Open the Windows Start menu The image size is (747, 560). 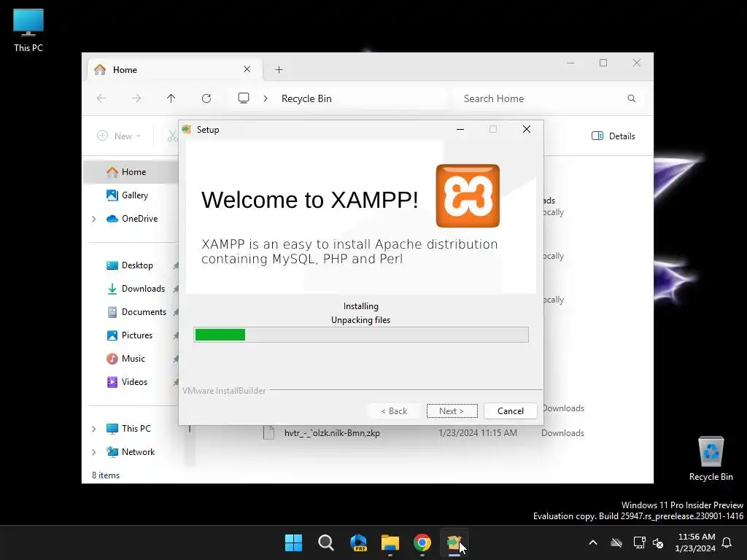[x=293, y=542]
